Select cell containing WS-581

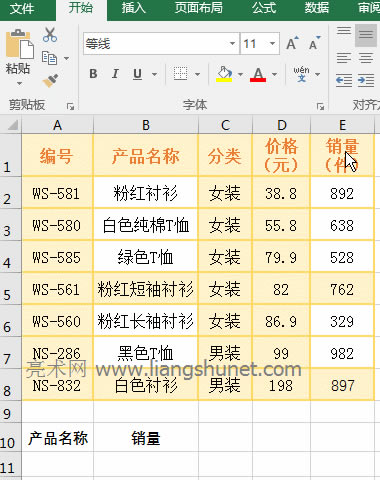point(57,193)
